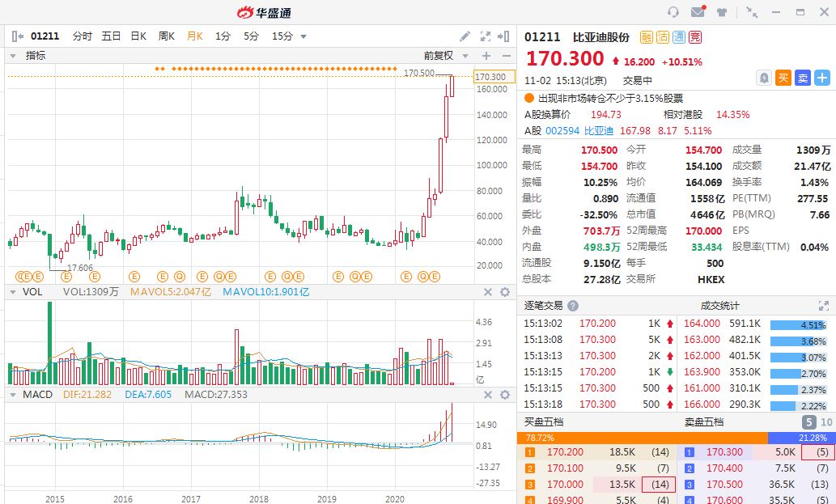Viewport: 836px width, 504px height.
Task: Select bid level 1 price 170.200
Action: pyautogui.click(x=565, y=452)
